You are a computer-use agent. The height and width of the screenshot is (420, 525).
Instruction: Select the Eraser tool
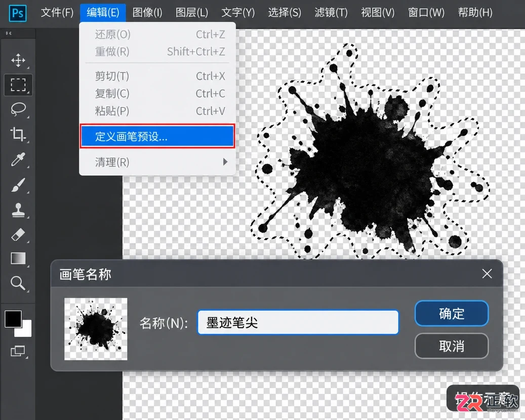(18, 235)
